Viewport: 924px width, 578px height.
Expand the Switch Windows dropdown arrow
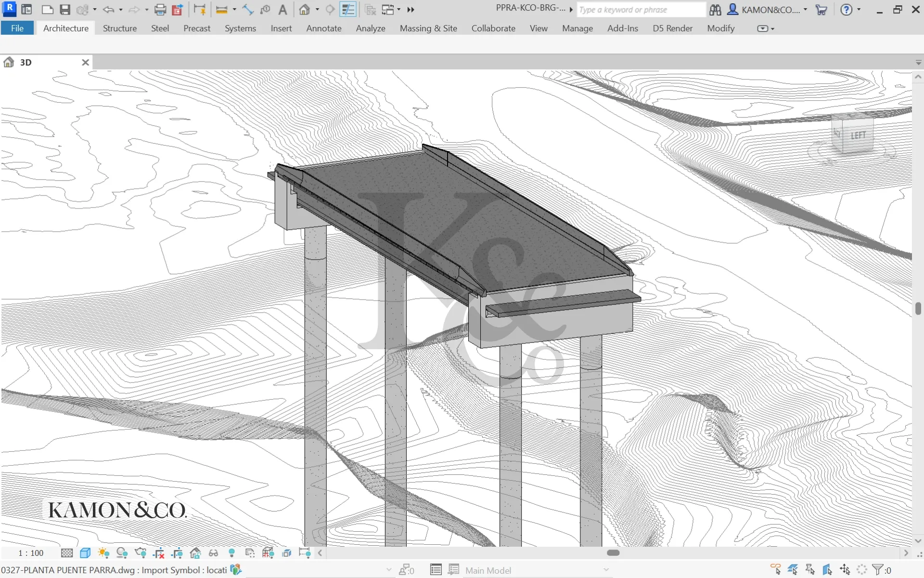tap(399, 10)
